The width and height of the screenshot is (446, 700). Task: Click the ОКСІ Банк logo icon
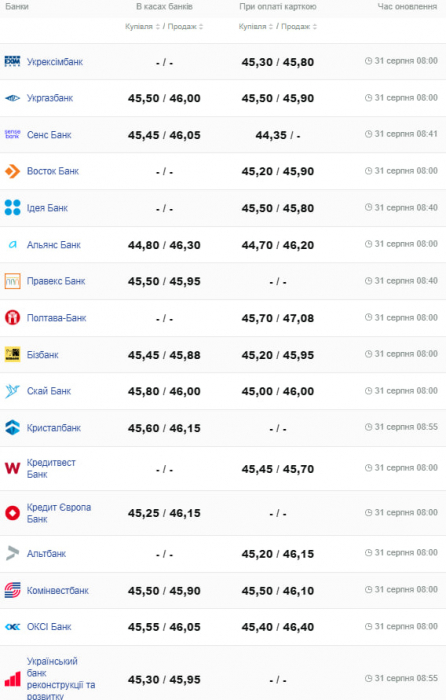(12, 627)
